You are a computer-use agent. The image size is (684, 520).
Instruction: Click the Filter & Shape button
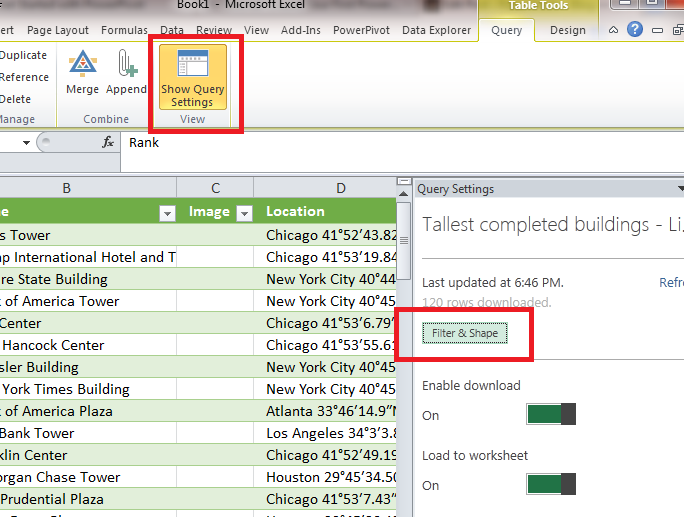click(465, 333)
